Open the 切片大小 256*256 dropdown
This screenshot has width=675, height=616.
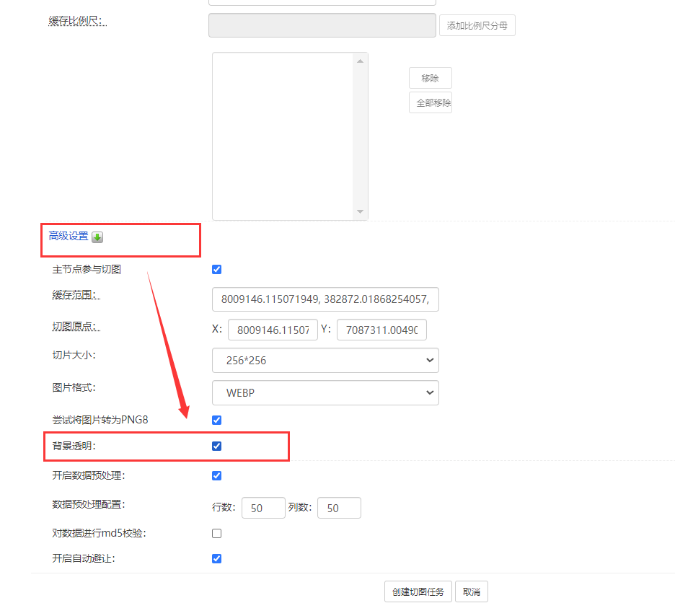(x=325, y=361)
